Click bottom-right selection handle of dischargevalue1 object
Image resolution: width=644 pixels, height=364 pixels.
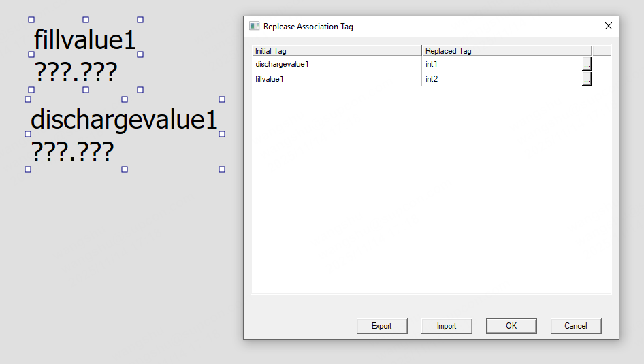click(222, 169)
